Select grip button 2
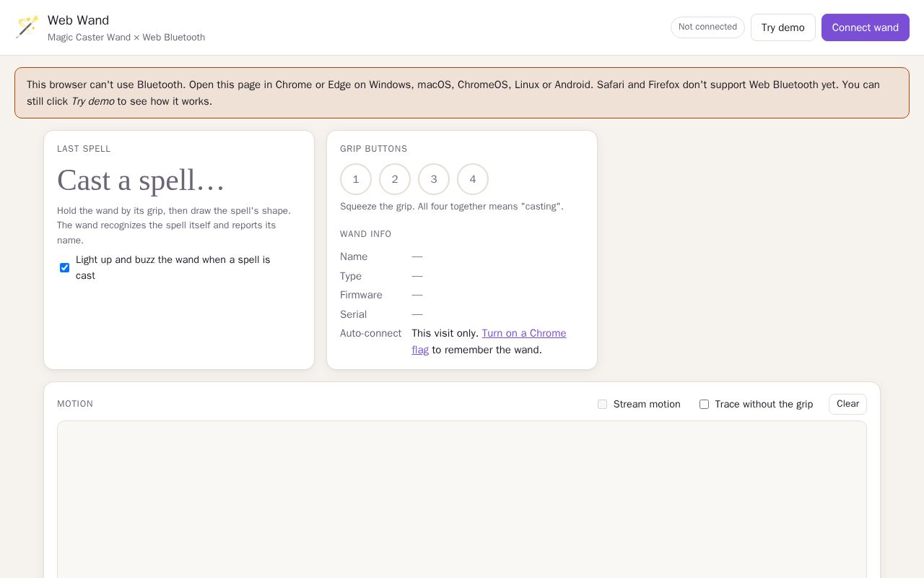Screen dimensions: 924x578 pyautogui.click(x=395, y=179)
